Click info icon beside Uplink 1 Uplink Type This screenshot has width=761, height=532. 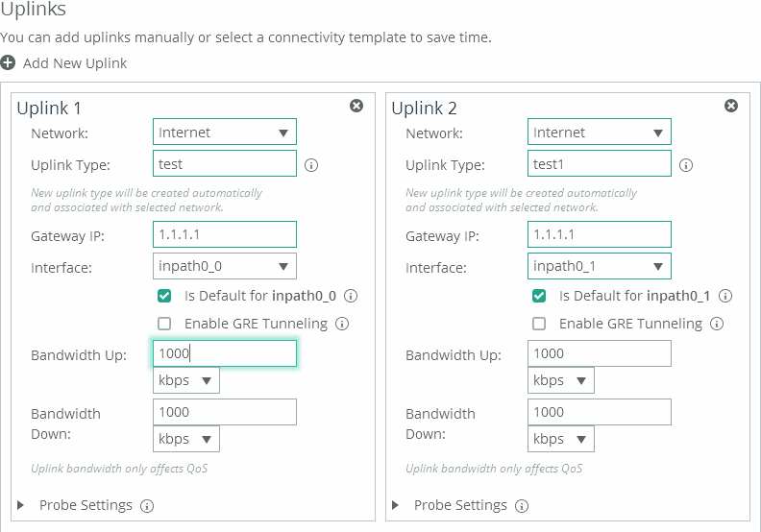pos(311,165)
